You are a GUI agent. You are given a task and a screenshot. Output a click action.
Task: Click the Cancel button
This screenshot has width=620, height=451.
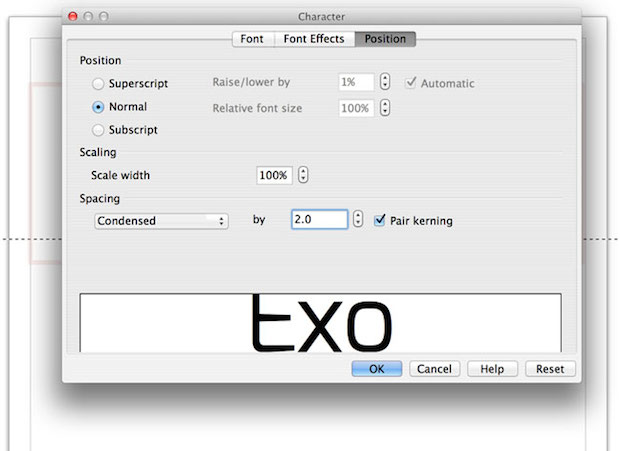pos(434,369)
